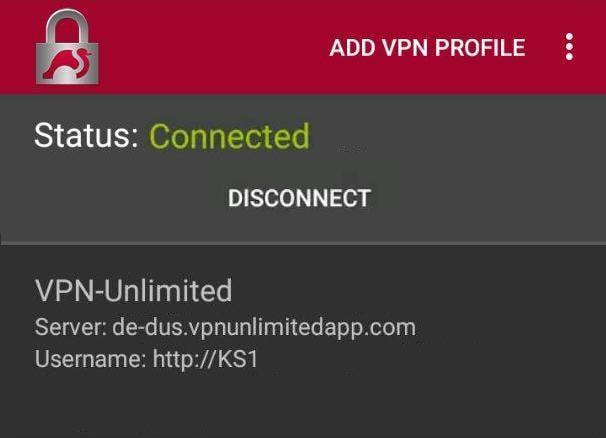
Task: Click the word PROFILE in header action
Action: [x=480, y=48]
